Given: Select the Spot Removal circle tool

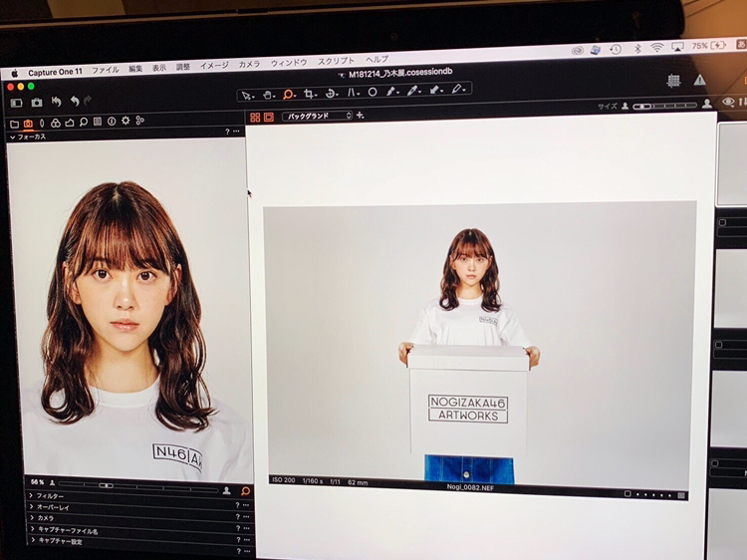Looking at the screenshot, I should 373,92.
